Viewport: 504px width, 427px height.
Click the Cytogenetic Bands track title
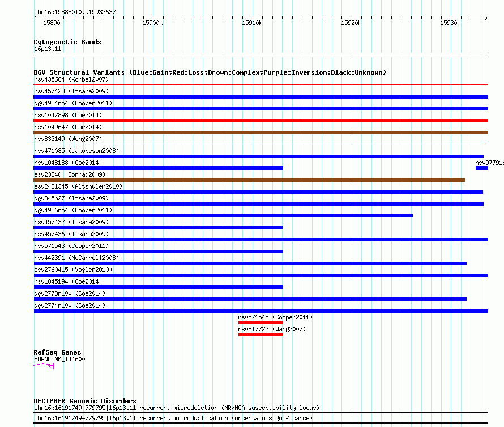(67, 42)
